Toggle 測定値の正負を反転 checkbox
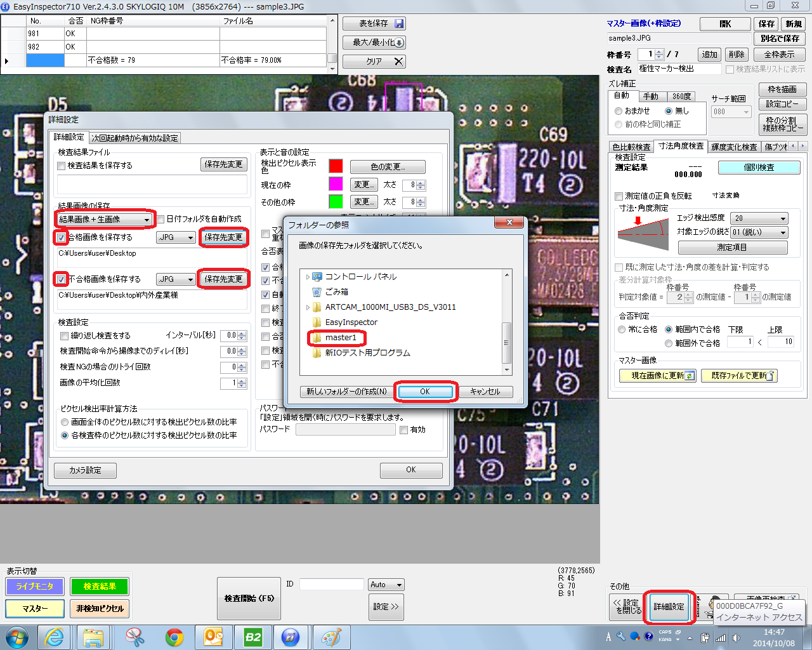The width and height of the screenshot is (812, 650). [619, 196]
